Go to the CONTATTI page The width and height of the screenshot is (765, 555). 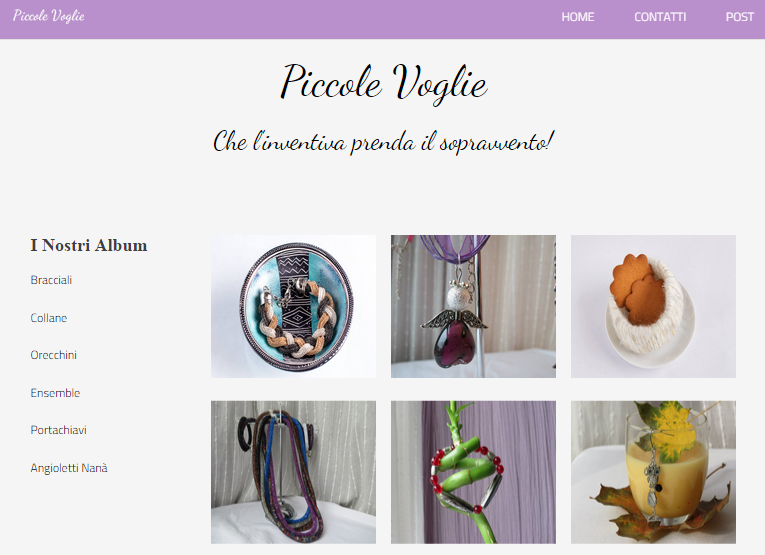click(660, 17)
